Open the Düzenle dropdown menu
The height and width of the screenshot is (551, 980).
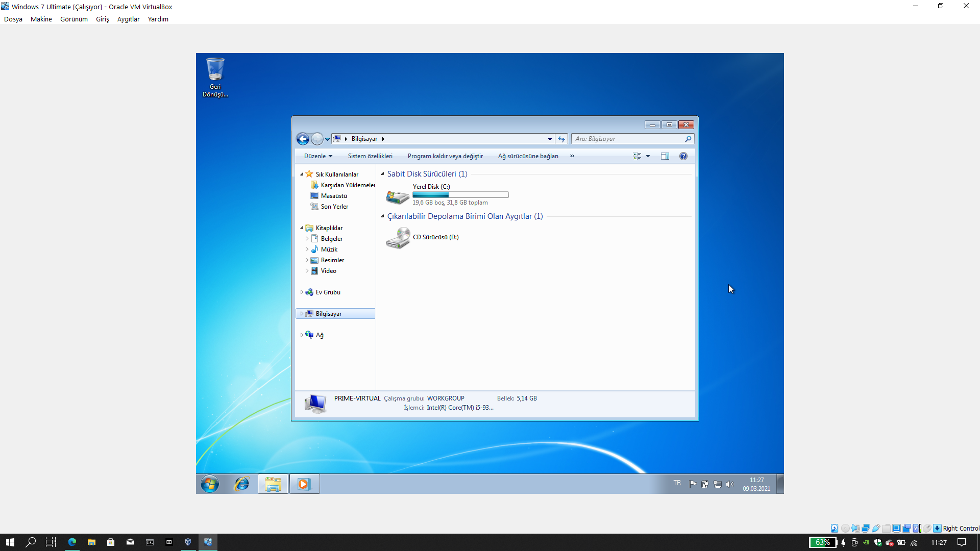tap(318, 156)
